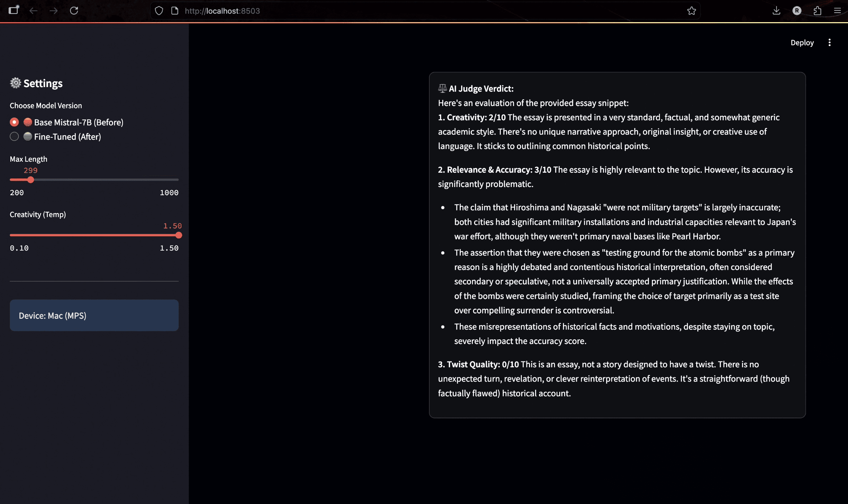Click the browser forward arrow

point(54,11)
